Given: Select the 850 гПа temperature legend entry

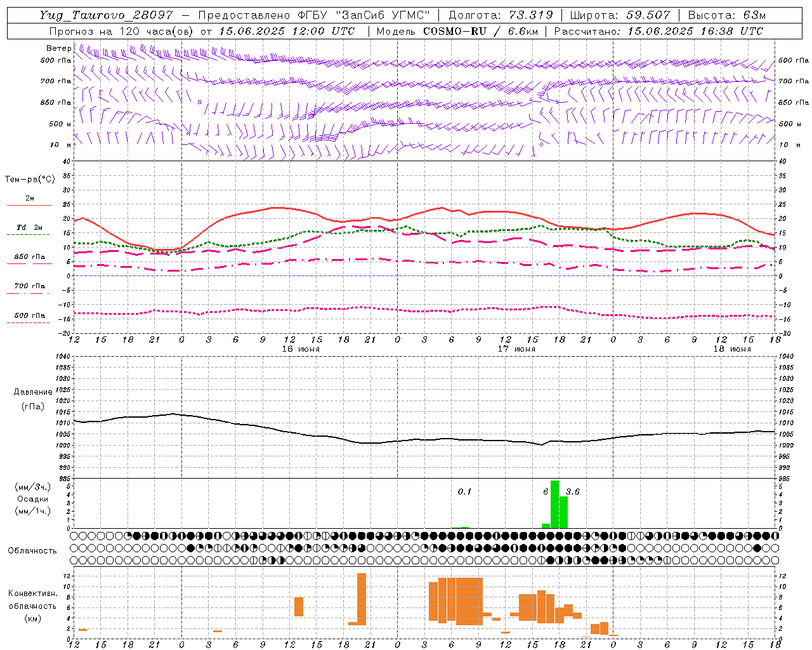Looking at the screenshot, I should tap(30, 257).
